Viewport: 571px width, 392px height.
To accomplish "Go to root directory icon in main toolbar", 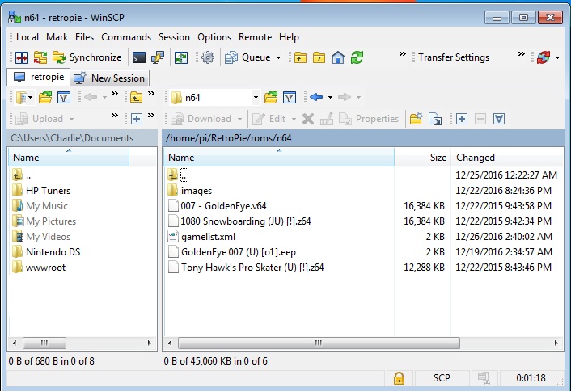I will [319, 57].
